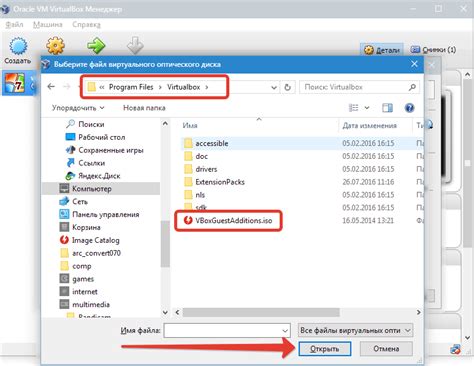This screenshot has width=474, height=366.
Task: Select the Windows 7 virtual machine icon
Action: click(x=14, y=83)
